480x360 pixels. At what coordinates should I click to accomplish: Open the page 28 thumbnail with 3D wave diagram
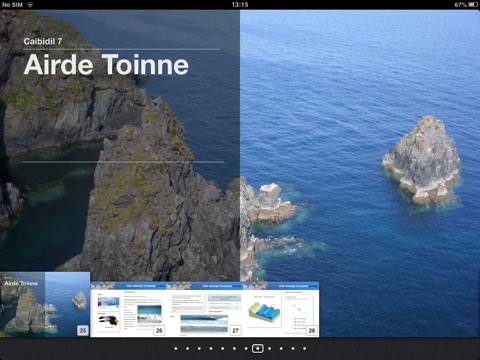281,309
